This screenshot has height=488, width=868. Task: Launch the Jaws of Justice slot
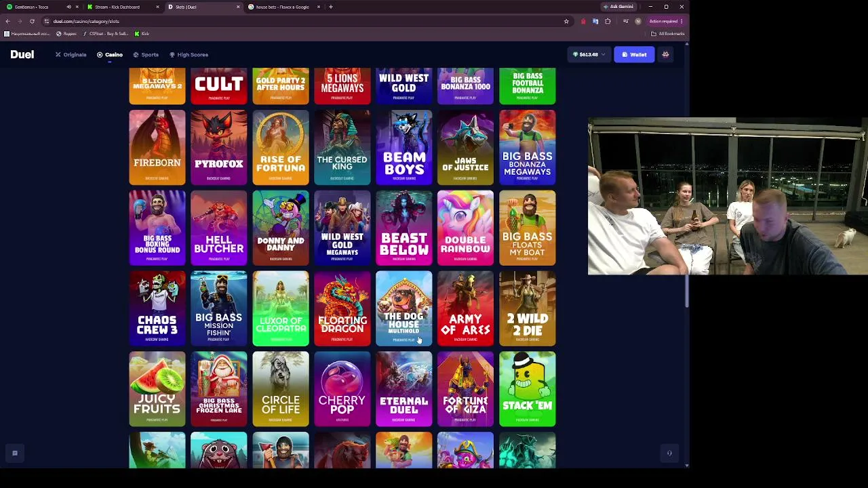click(x=466, y=147)
